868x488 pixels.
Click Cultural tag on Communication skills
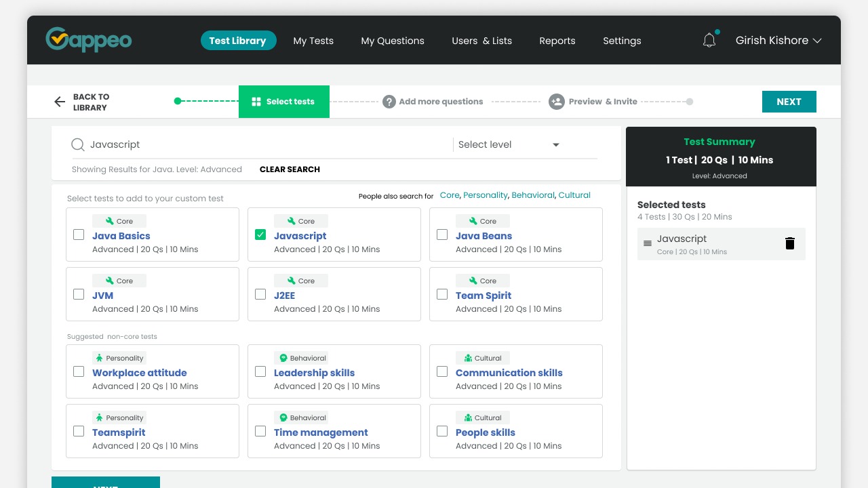483,358
